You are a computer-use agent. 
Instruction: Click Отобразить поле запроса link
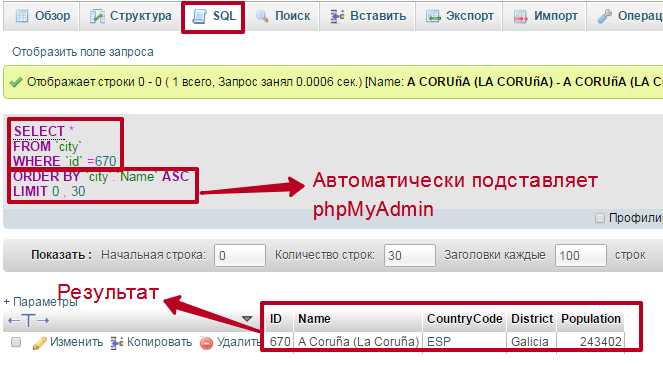83,52
